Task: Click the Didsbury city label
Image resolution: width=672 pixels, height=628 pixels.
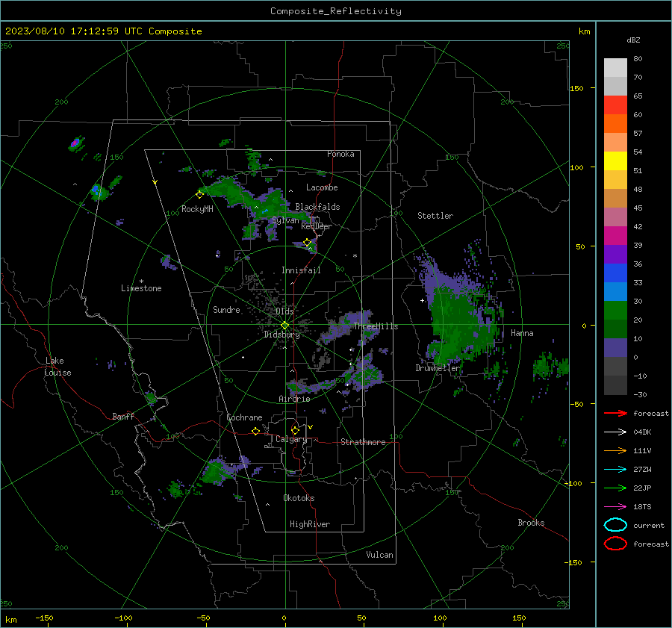Action: (x=281, y=335)
